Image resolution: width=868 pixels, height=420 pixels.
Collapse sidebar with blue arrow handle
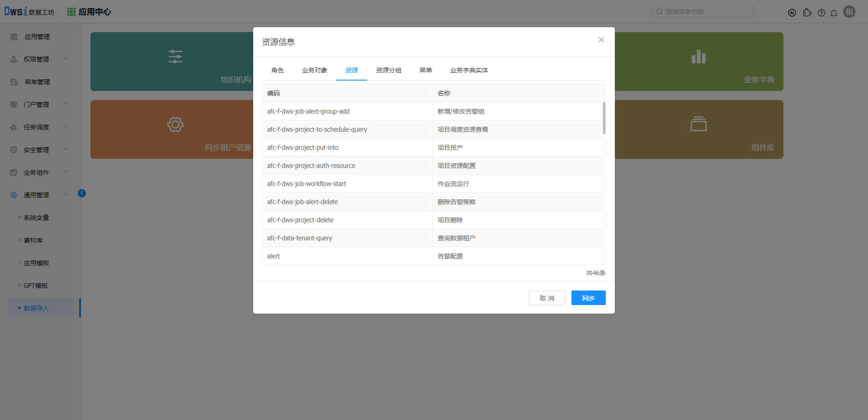82,193
